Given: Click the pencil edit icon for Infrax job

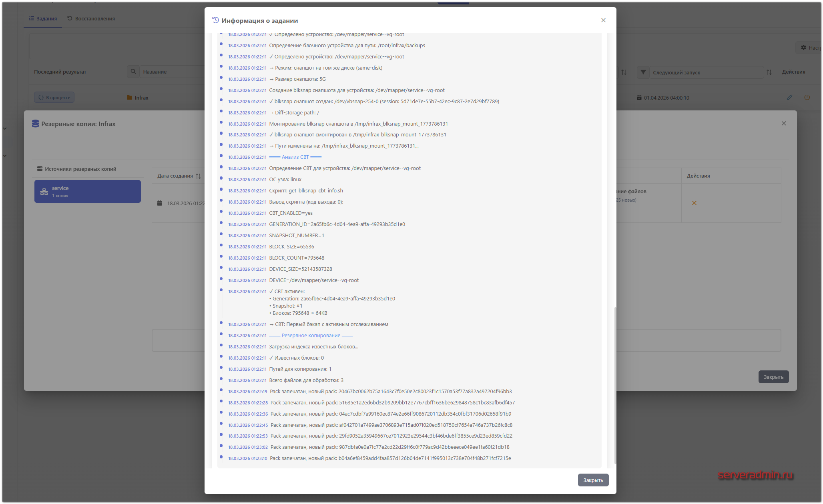Looking at the screenshot, I should point(789,97).
